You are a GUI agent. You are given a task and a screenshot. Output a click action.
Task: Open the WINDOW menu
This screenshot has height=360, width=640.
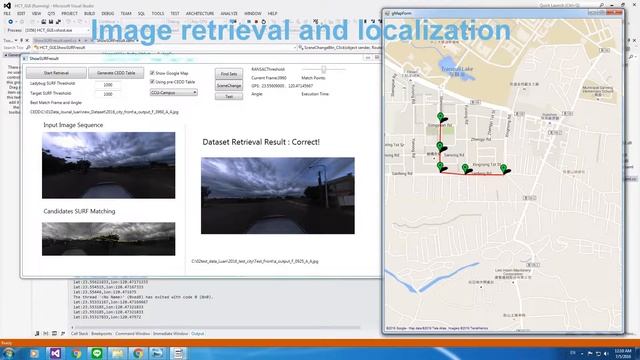click(253, 13)
